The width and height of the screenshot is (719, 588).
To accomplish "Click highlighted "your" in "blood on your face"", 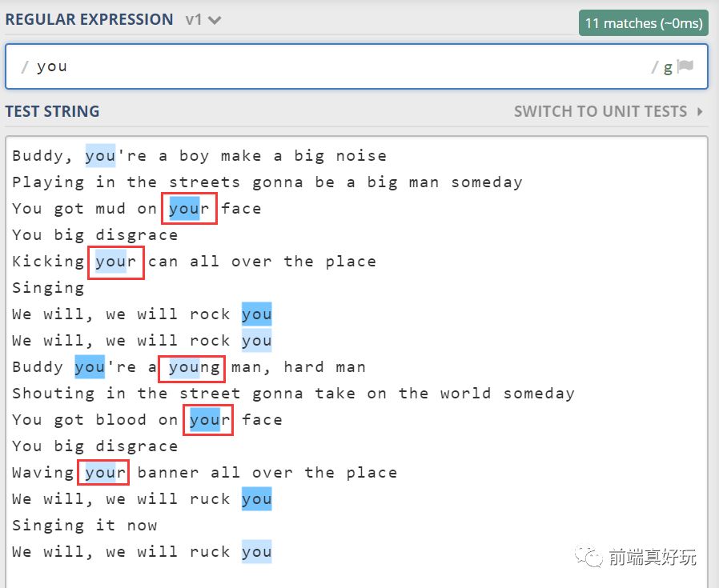I will (x=208, y=420).
